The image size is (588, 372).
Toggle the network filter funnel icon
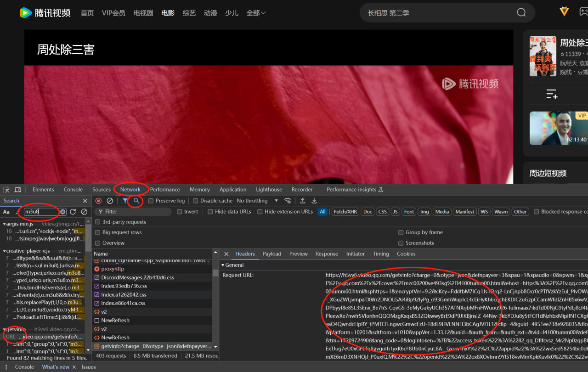tap(125, 201)
